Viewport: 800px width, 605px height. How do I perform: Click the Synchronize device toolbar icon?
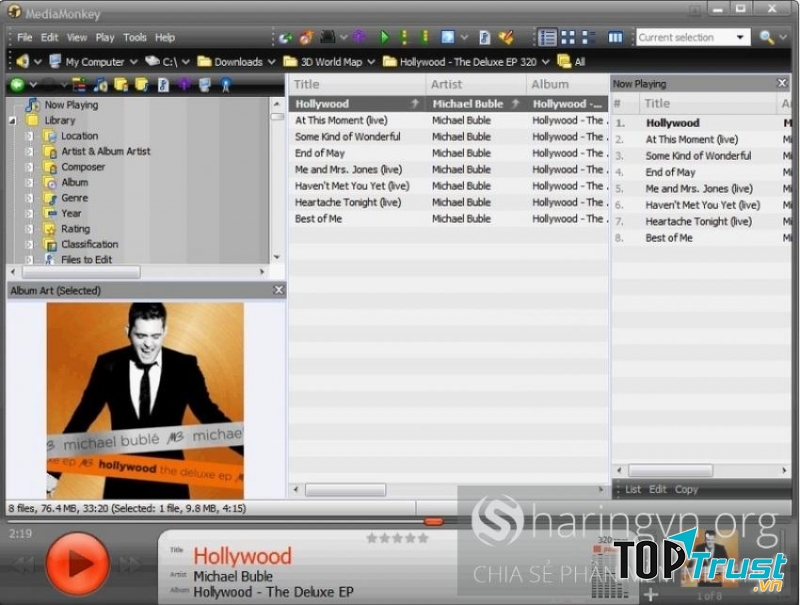click(x=286, y=38)
